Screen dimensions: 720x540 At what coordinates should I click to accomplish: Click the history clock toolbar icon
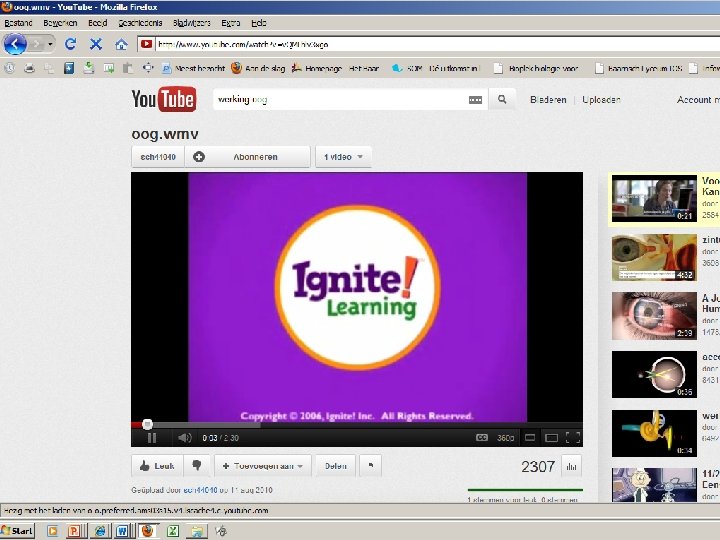(x=10, y=68)
